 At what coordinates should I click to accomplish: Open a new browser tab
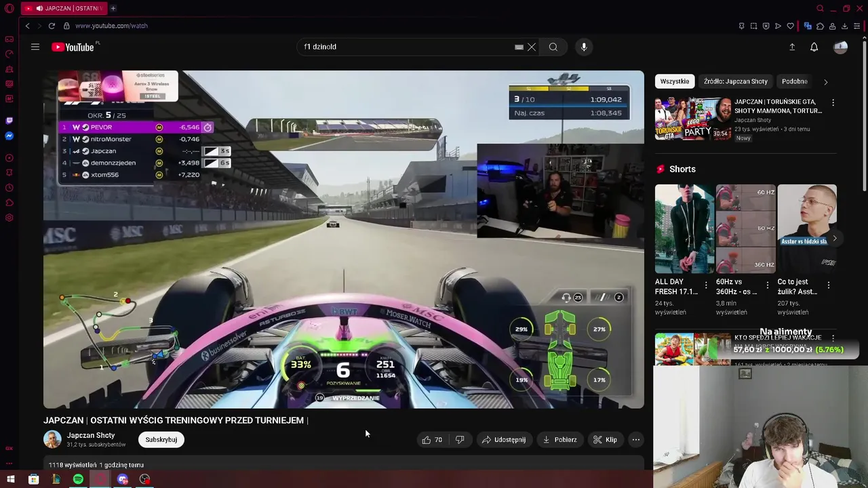(113, 9)
